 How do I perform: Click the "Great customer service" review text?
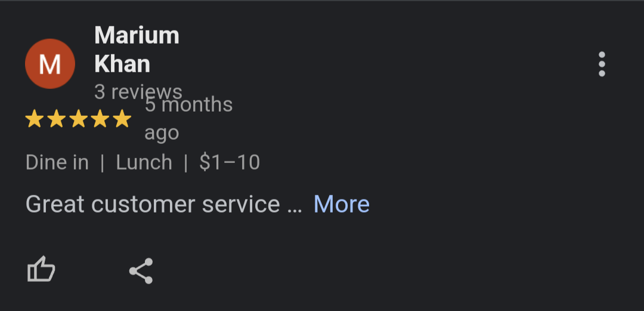(153, 204)
